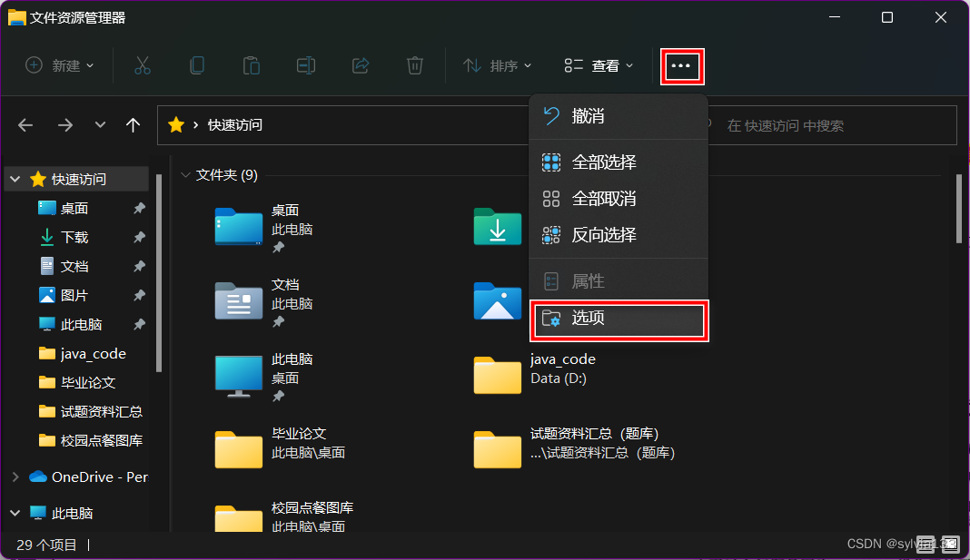Open the 新建 (New) dropdown
970x560 pixels.
pos(59,64)
